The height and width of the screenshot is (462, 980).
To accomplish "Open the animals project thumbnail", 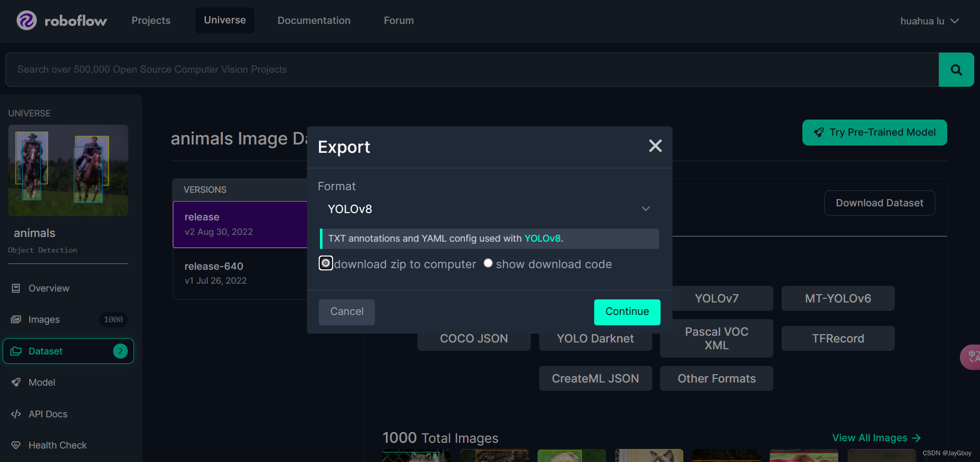I will click(68, 170).
